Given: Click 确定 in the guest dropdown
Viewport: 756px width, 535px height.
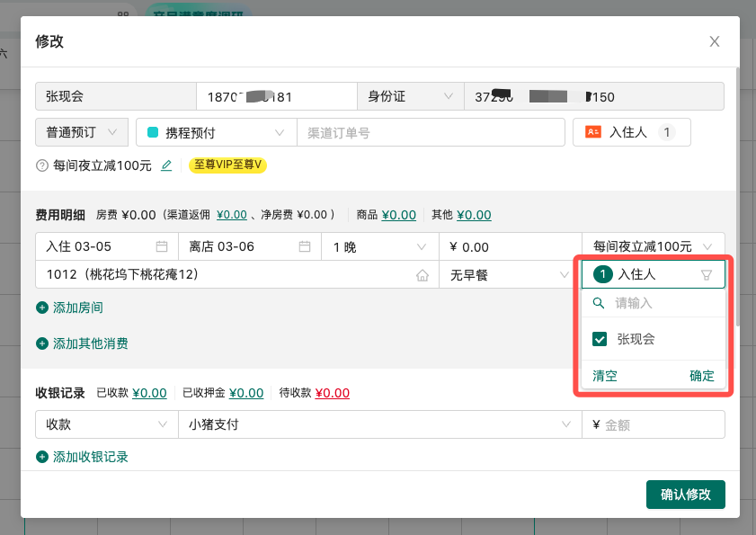Looking at the screenshot, I should 701,376.
